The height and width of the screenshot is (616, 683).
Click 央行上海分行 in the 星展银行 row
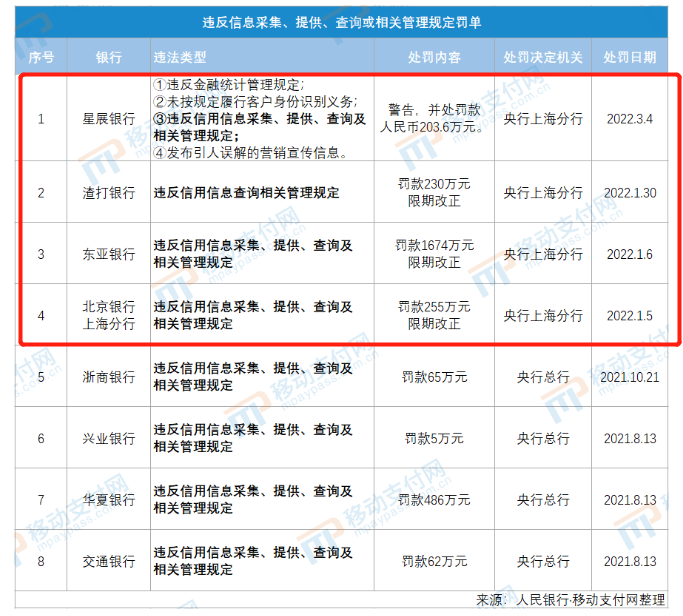point(543,118)
